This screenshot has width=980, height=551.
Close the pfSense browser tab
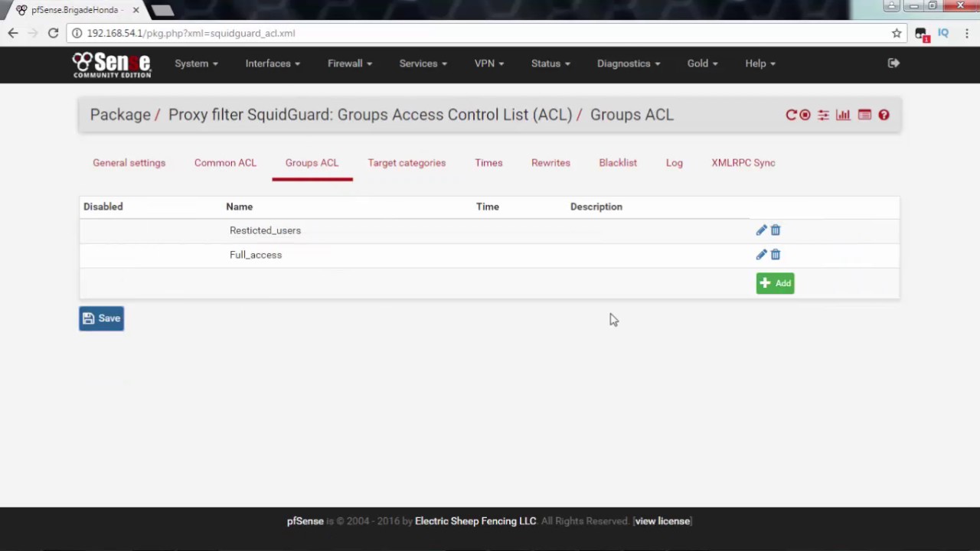click(x=136, y=10)
